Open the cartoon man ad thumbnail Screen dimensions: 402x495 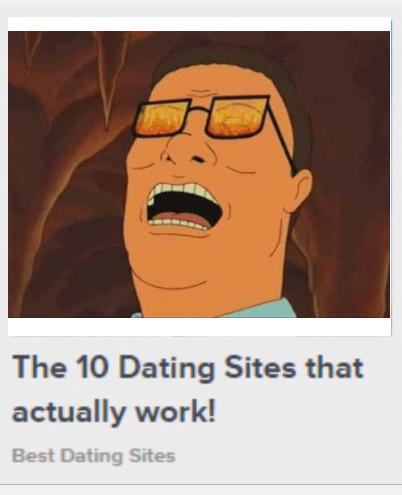[x=199, y=174]
